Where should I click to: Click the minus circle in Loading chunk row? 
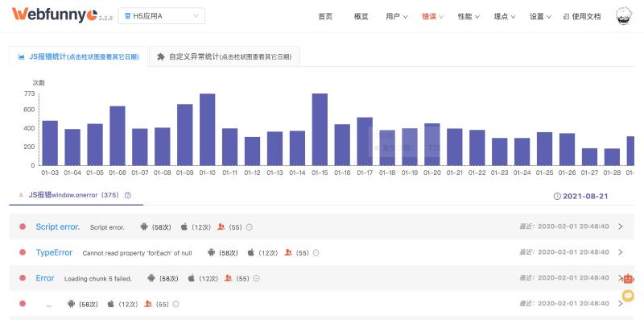pyautogui.click(x=256, y=278)
